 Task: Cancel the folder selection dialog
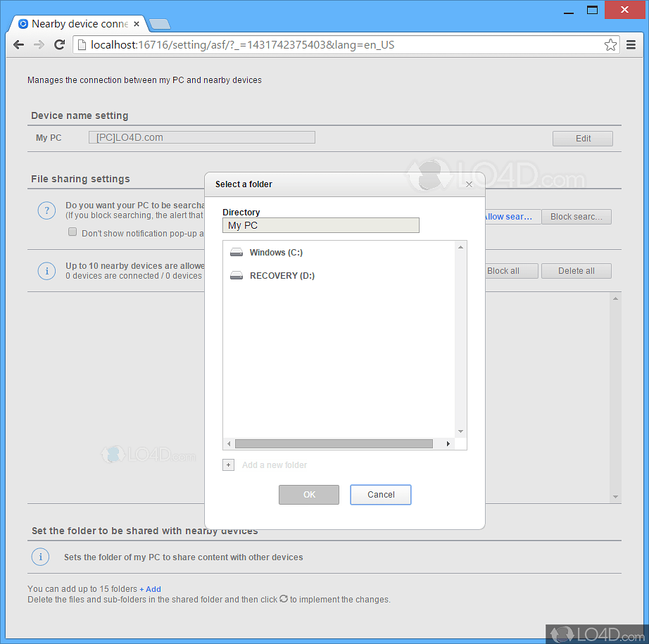380,494
